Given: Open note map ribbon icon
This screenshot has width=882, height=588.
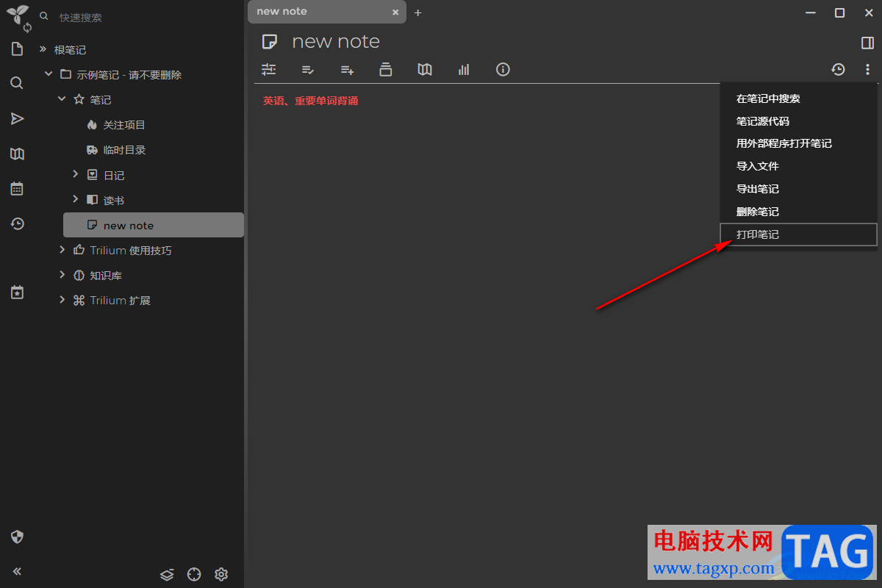Looking at the screenshot, I should pos(425,69).
